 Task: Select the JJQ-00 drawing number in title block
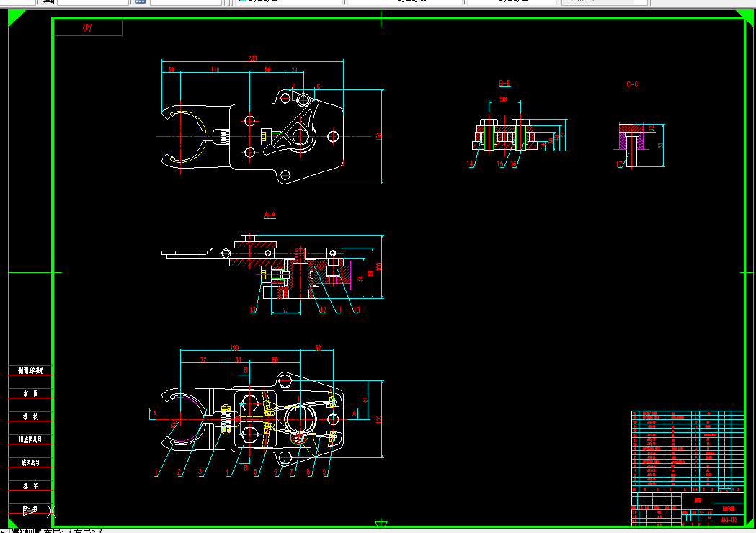click(x=729, y=520)
